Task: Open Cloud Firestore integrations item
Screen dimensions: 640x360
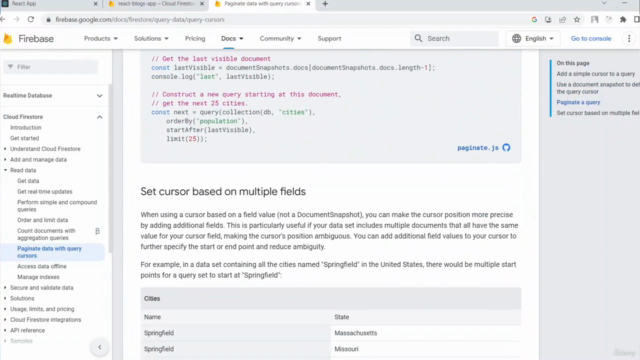Action: click(x=45, y=320)
